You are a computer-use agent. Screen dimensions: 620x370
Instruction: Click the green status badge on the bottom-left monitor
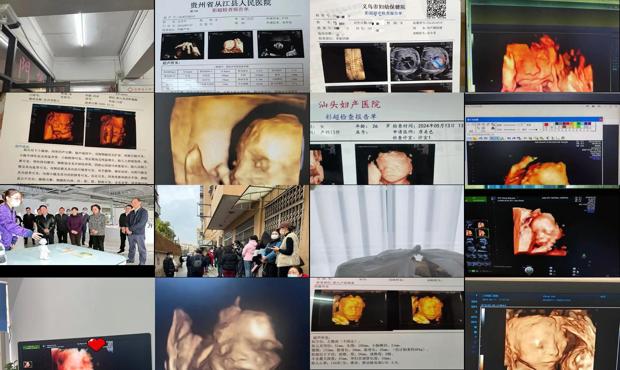tap(32, 347)
